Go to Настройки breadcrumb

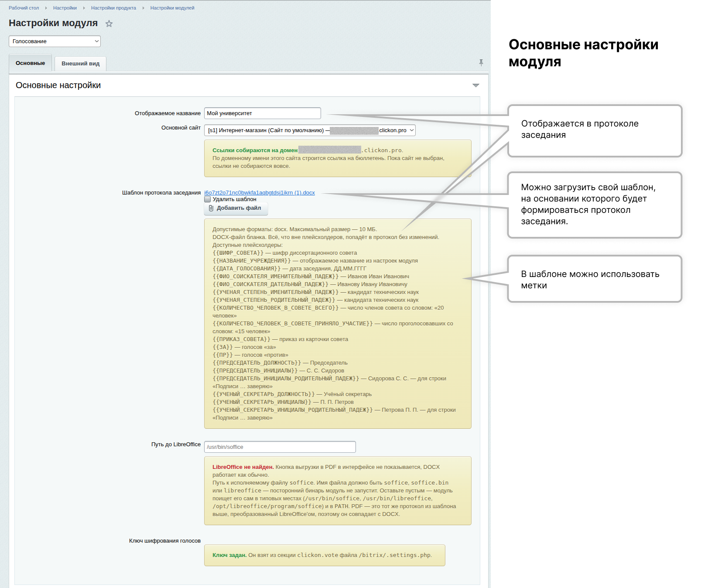pos(65,8)
